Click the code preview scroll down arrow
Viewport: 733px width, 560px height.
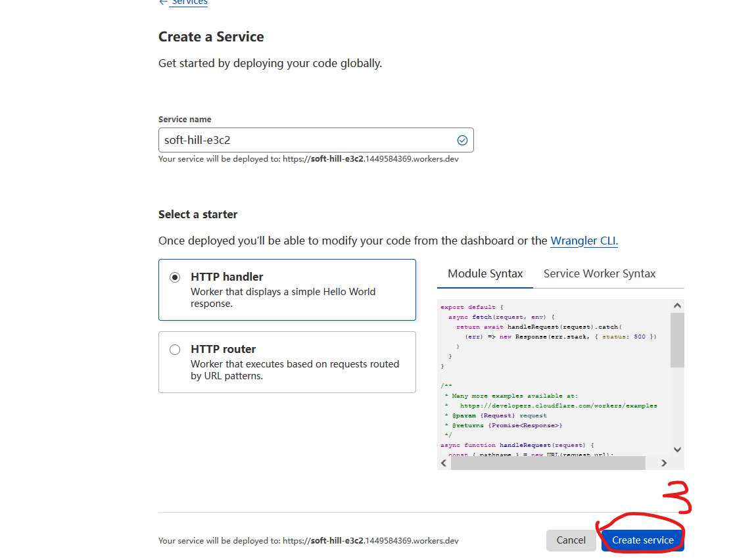click(x=677, y=450)
